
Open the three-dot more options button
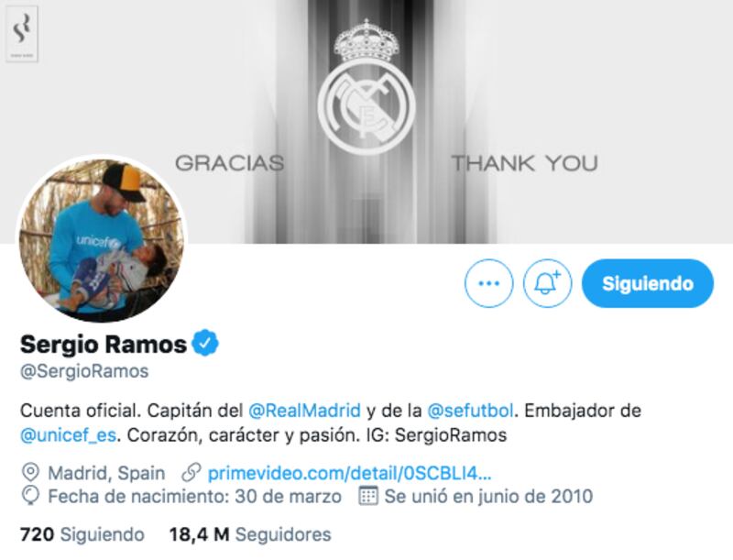[488, 283]
